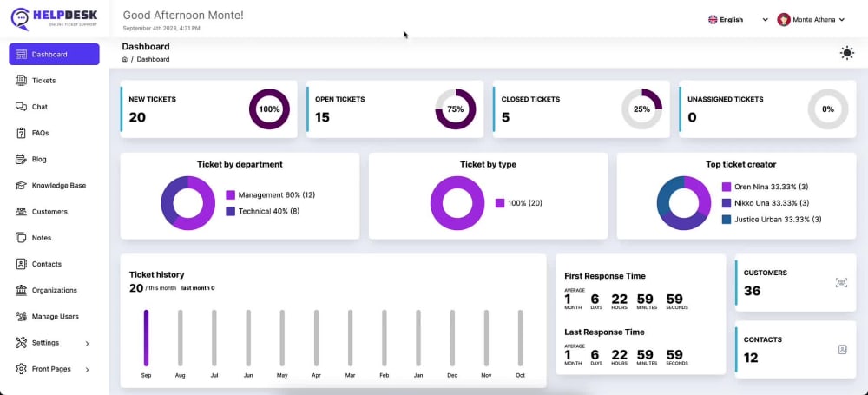
Task: Click the Technical 40% legend swatch
Action: 231,211
